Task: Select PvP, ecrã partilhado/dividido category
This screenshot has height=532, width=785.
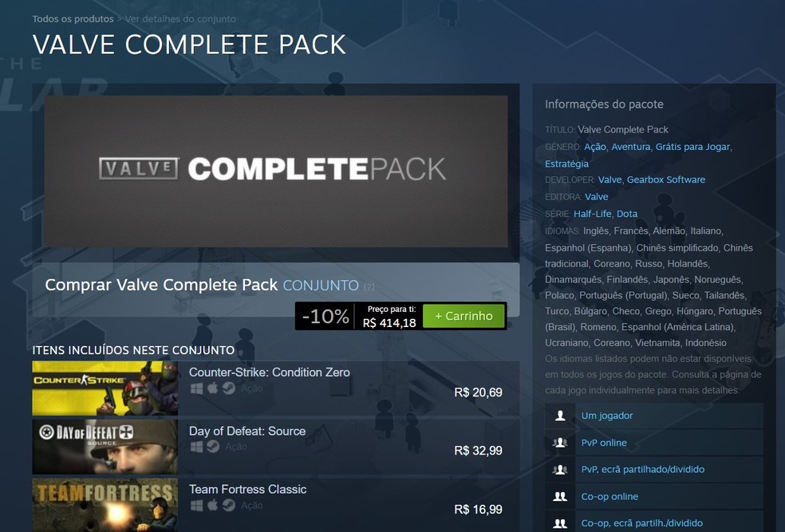Action: 642,470
